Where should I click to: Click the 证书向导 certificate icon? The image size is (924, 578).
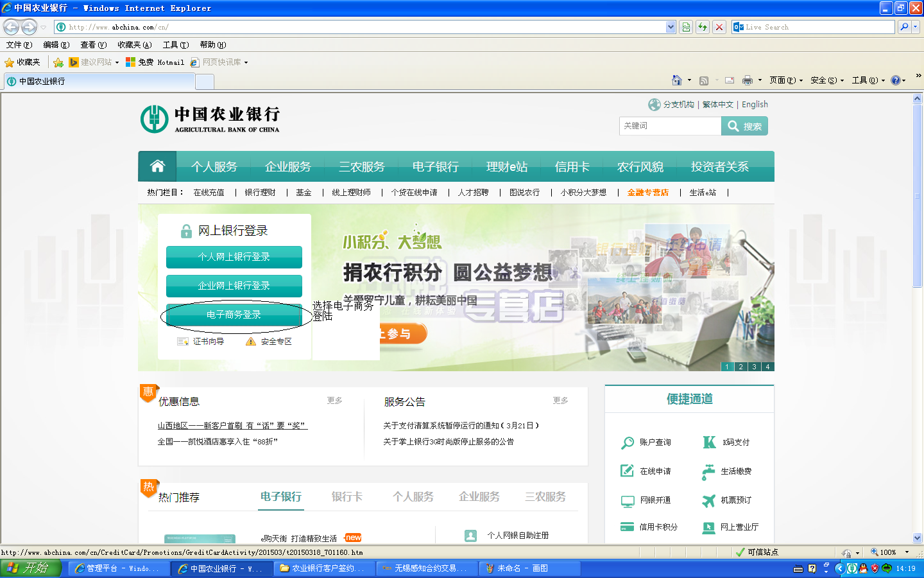coord(183,342)
